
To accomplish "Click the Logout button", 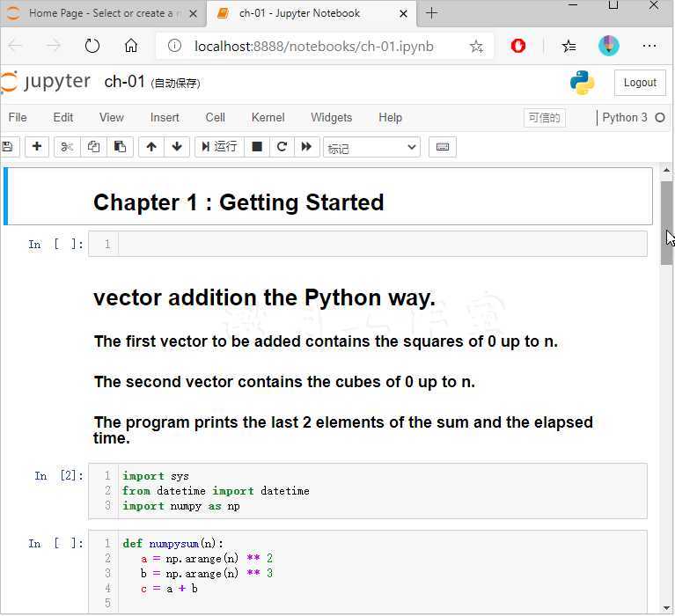I will tap(640, 82).
